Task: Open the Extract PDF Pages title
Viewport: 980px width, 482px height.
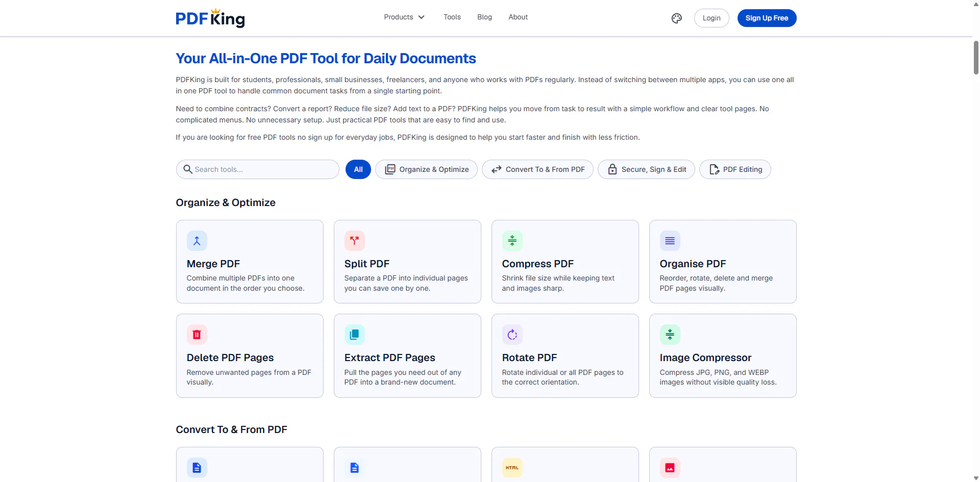Action: [x=390, y=358]
